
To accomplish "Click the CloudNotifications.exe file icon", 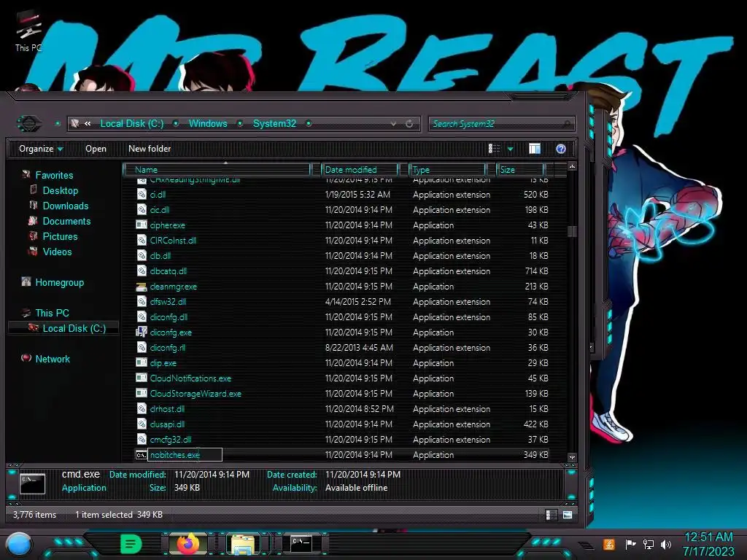I will pyautogui.click(x=142, y=378).
